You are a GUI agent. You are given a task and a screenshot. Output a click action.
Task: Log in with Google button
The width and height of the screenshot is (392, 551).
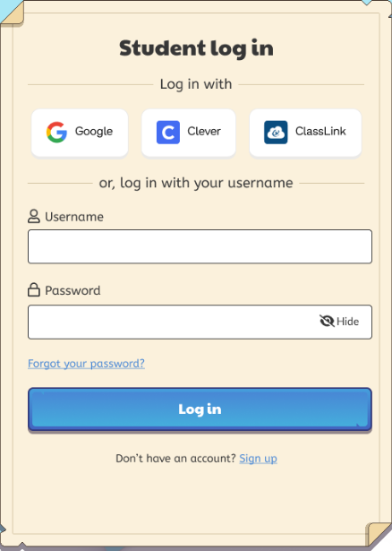[x=80, y=133]
